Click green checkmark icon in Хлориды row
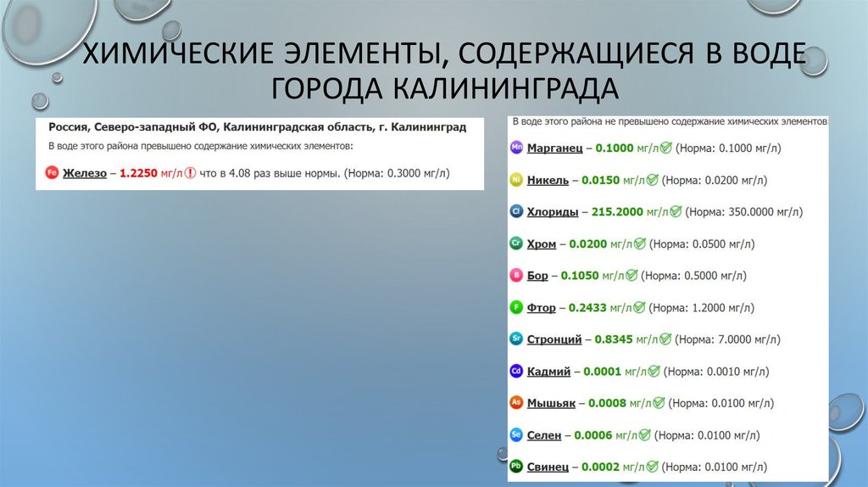 click(x=676, y=211)
